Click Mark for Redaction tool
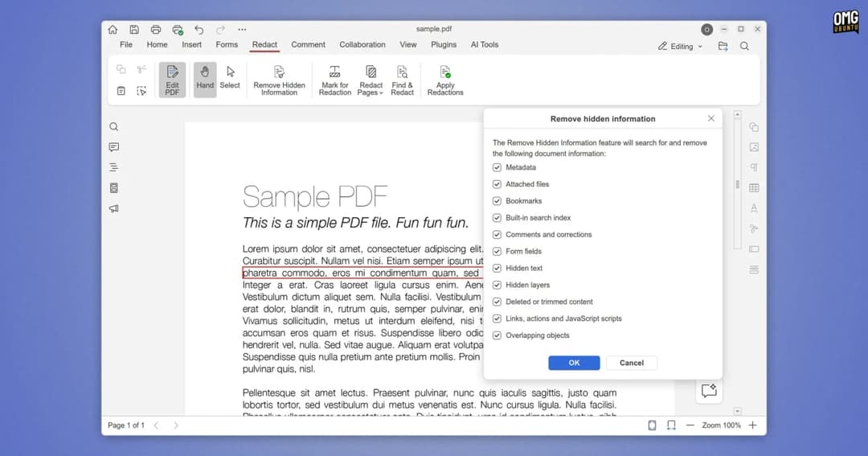 [335, 80]
